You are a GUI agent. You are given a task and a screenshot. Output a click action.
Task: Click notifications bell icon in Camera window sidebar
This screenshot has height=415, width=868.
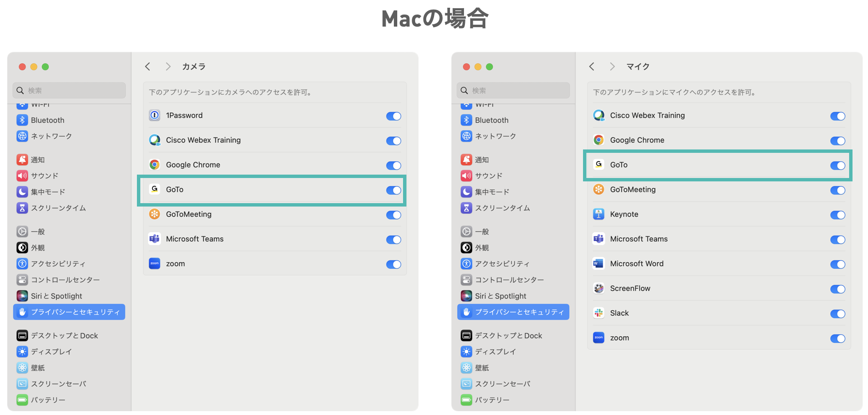tap(22, 160)
